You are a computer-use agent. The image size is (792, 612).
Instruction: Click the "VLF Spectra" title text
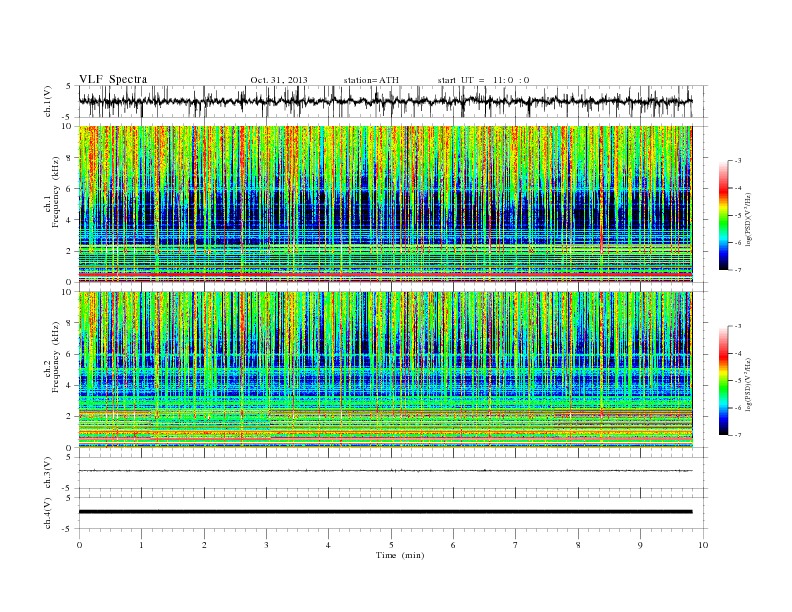tap(113, 79)
